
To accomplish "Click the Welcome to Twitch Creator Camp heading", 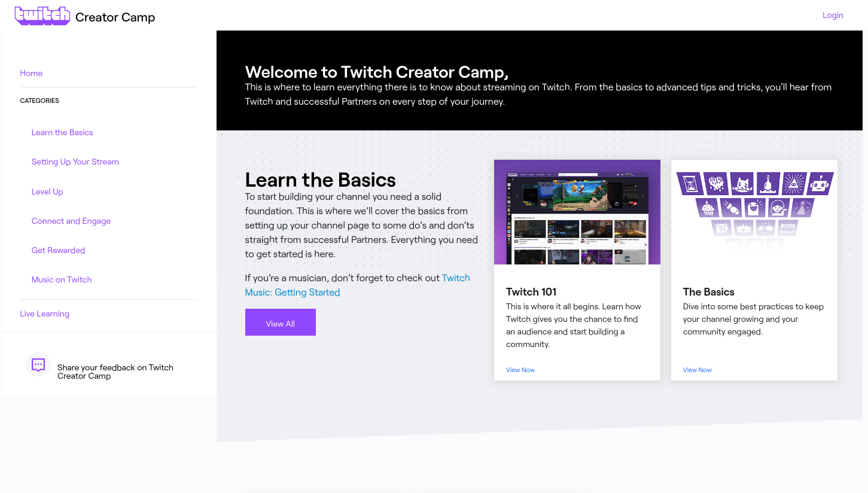I will [x=377, y=72].
